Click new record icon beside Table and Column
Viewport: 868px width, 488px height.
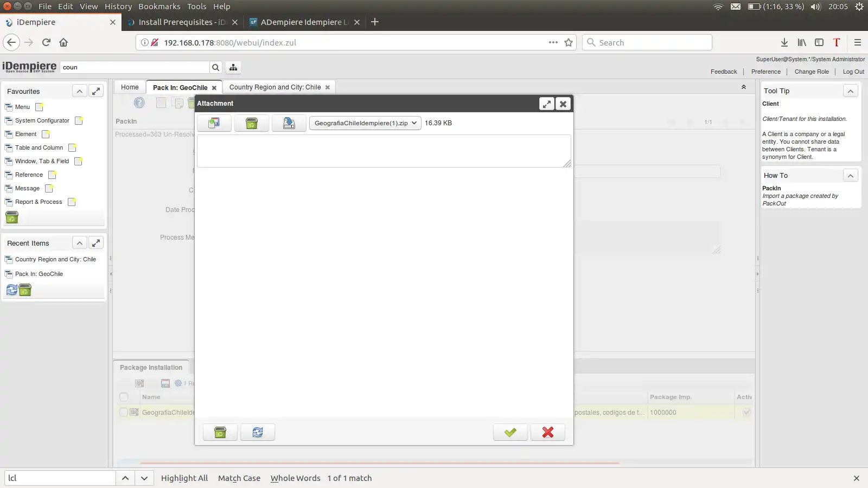tap(72, 147)
